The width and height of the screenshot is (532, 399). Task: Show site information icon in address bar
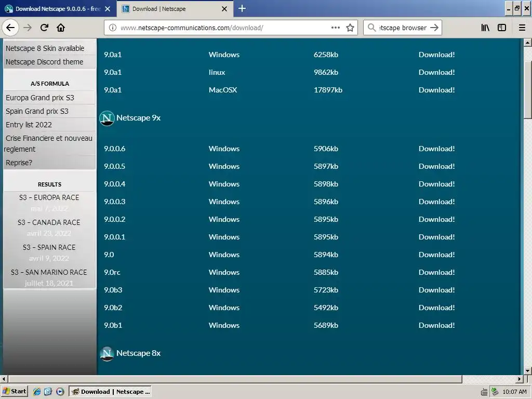coord(112,28)
